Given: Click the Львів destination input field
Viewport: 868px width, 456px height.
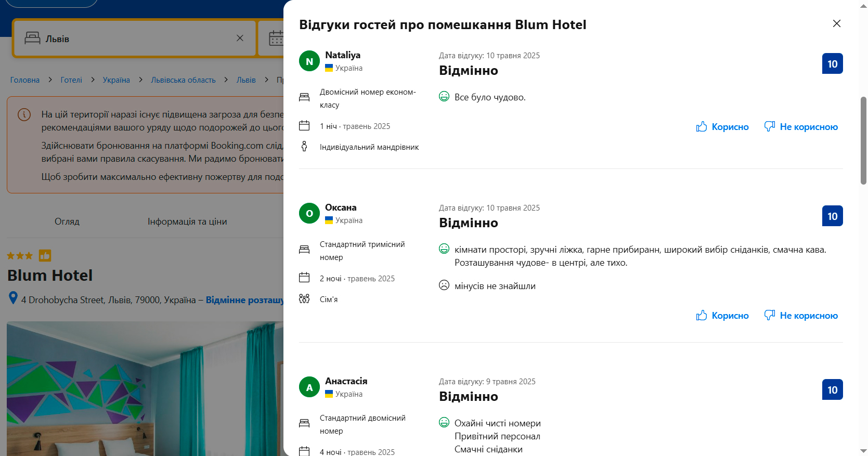Looking at the screenshot, I should pyautogui.click(x=135, y=38).
